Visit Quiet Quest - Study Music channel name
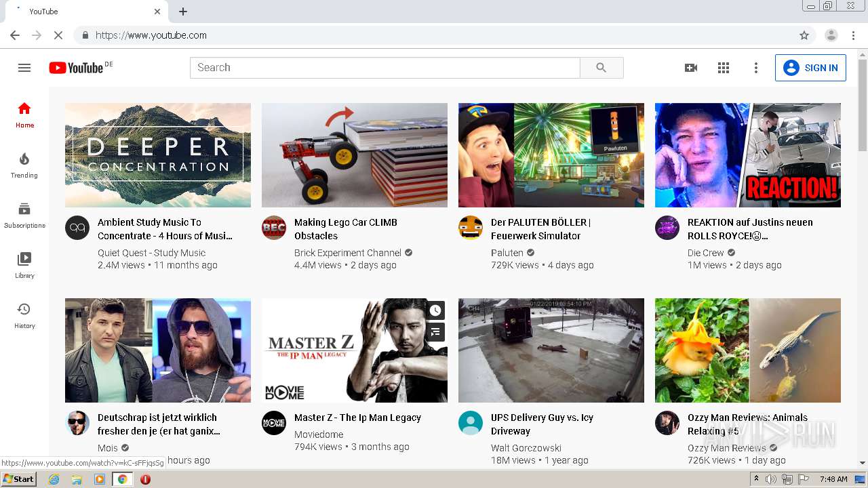The image size is (868, 488). (x=151, y=253)
